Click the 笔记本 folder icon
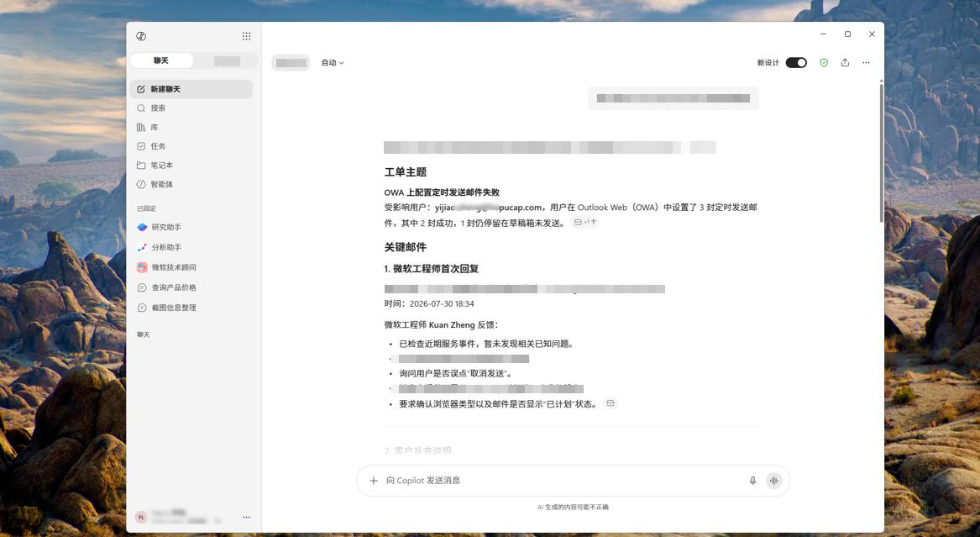Viewport: 980px width, 537px height. [141, 165]
